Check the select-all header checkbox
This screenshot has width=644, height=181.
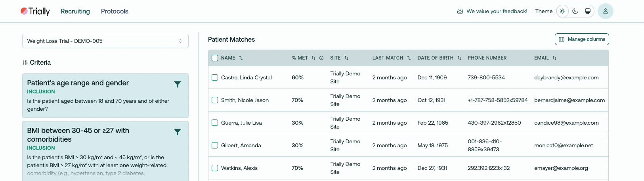coord(215,58)
